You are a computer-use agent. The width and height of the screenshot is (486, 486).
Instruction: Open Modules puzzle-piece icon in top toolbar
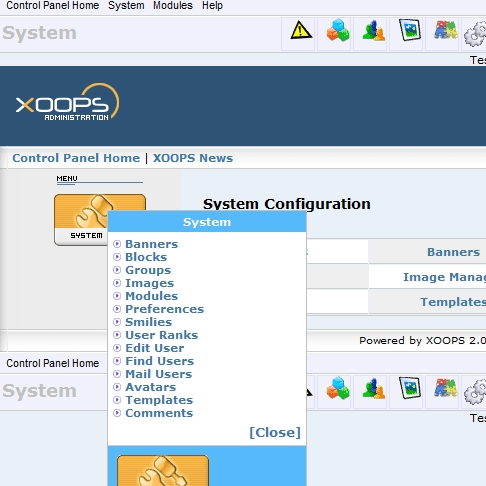(x=445, y=30)
